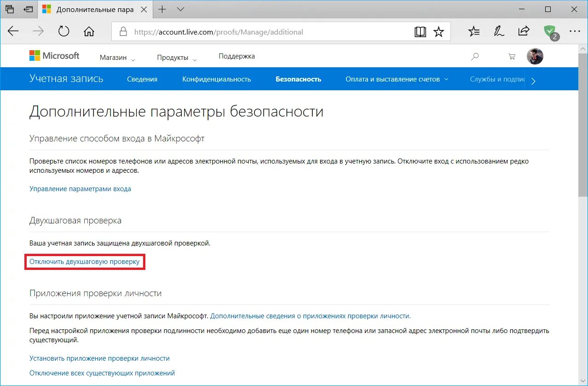The width and height of the screenshot is (588, 386).
Task: Go to the Home page icon
Action: 89,31
